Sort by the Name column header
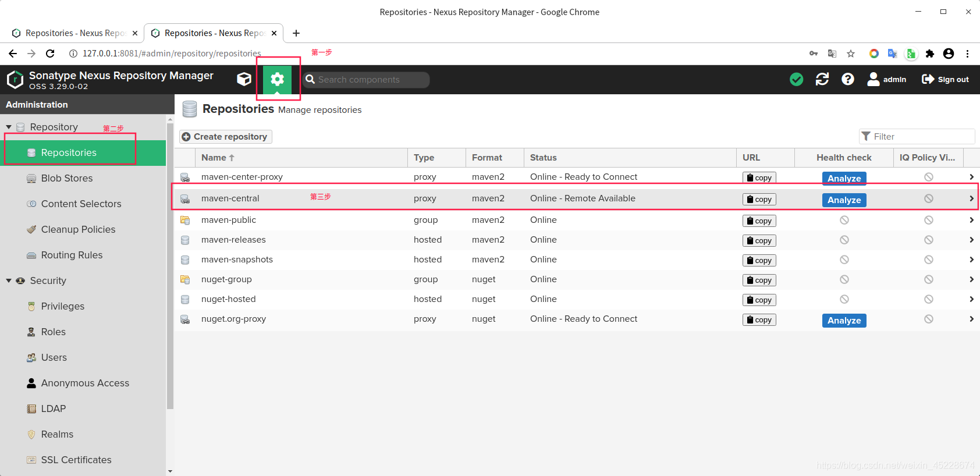The height and width of the screenshot is (476, 980). tap(301, 158)
